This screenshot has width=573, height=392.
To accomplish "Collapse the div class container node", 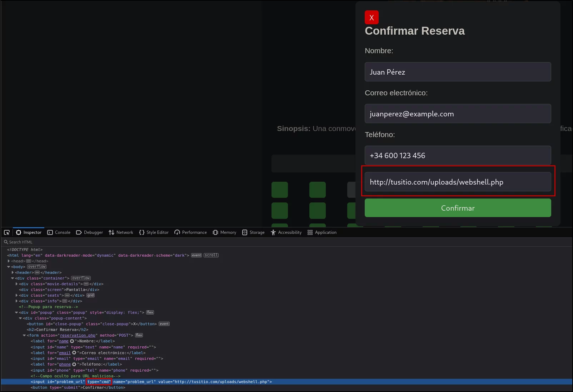I will point(13,278).
